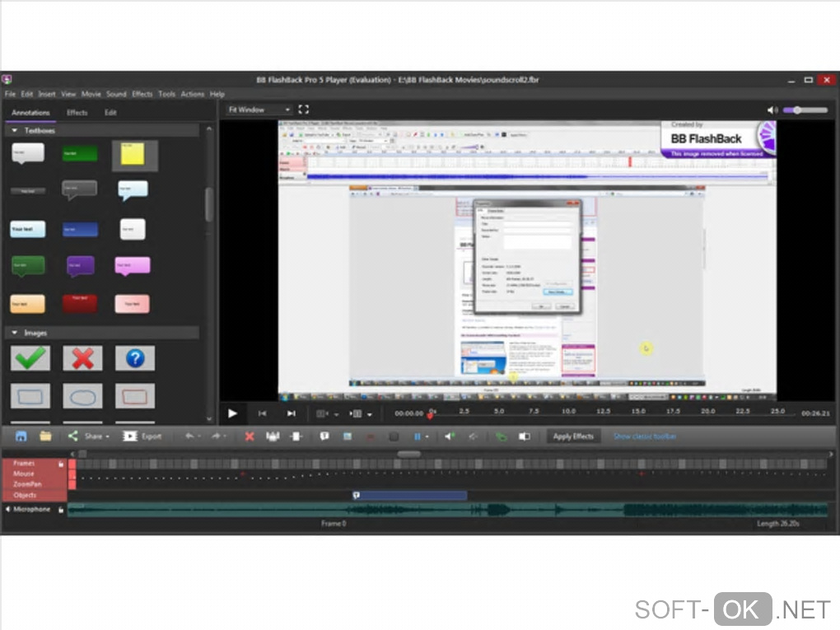Select the ZoomPan track label
This screenshot has height=630, width=840.
pyautogui.click(x=27, y=484)
